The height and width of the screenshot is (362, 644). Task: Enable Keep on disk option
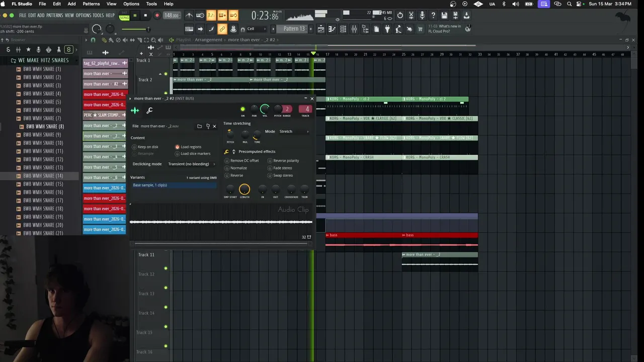tap(145, 147)
